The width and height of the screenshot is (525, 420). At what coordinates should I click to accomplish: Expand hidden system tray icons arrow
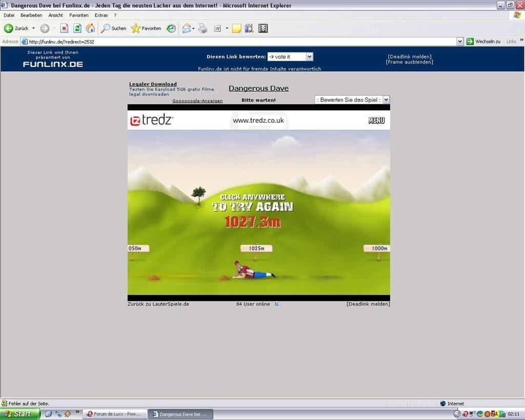(457, 414)
